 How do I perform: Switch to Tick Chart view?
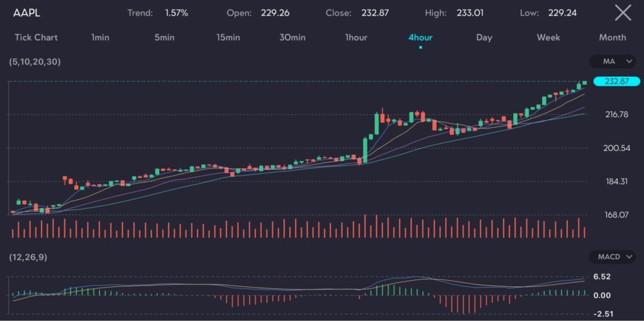click(x=36, y=38)
